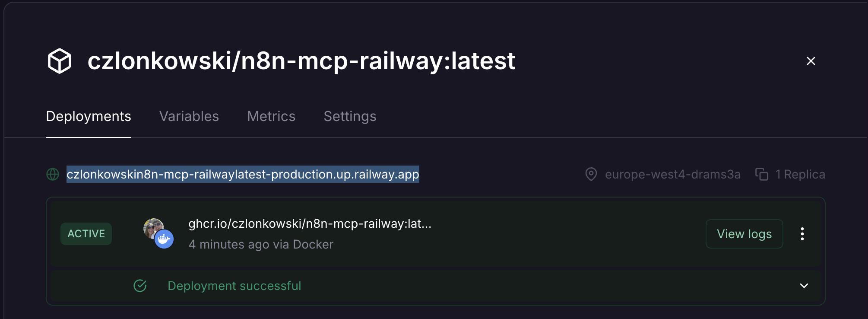Expand the Deployment successful chevron
868x319 pixels.
(x=804, y=286)
